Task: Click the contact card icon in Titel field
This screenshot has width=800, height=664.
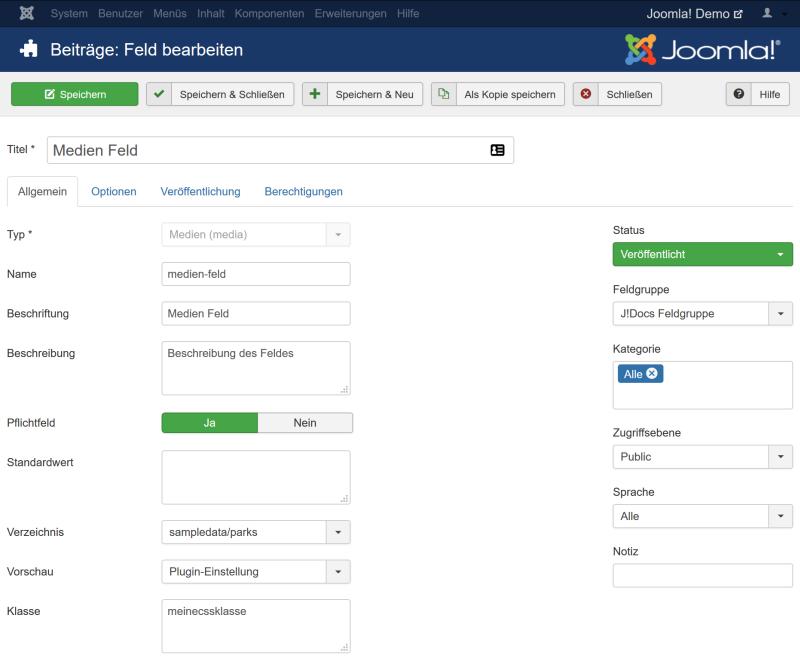Action: (x=497, y=150)
